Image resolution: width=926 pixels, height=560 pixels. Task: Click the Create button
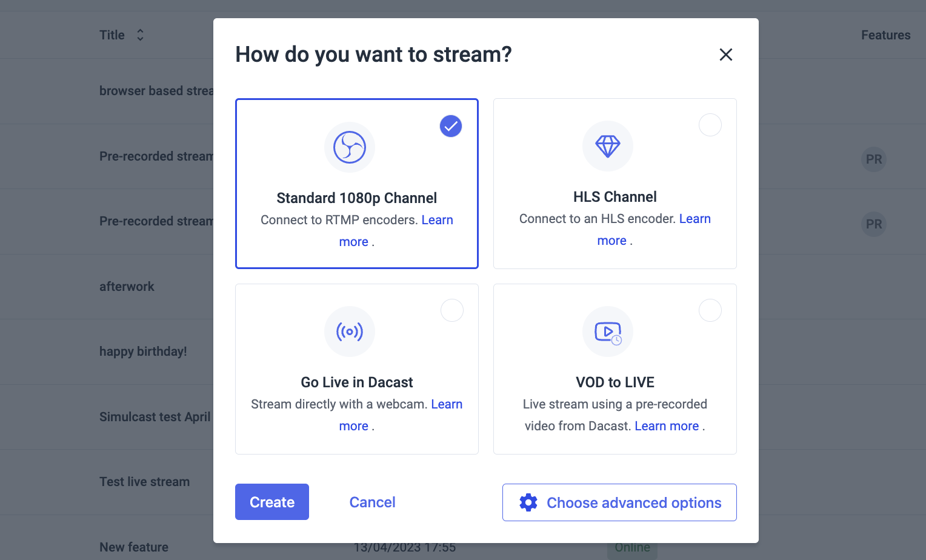click(271, 502)
